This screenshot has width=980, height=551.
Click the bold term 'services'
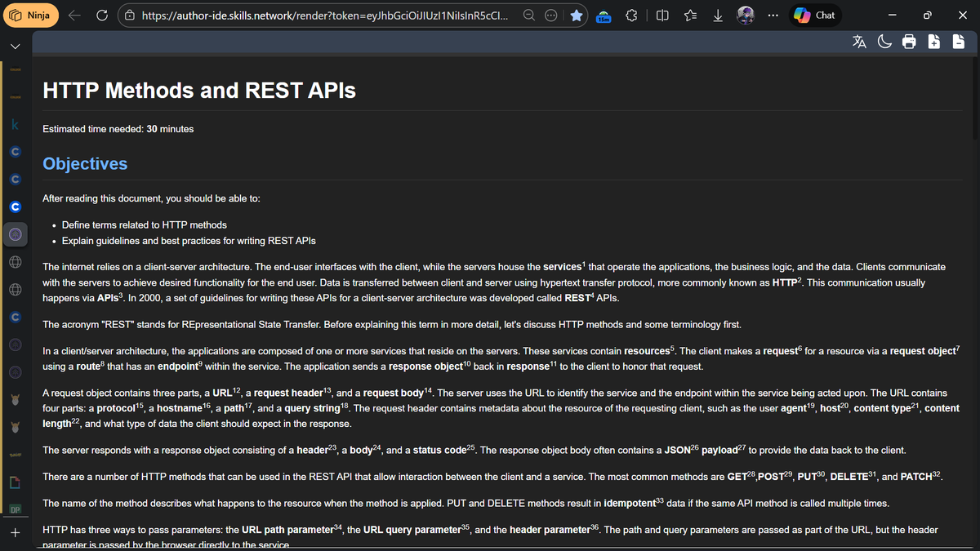click(x=561, y=267)
